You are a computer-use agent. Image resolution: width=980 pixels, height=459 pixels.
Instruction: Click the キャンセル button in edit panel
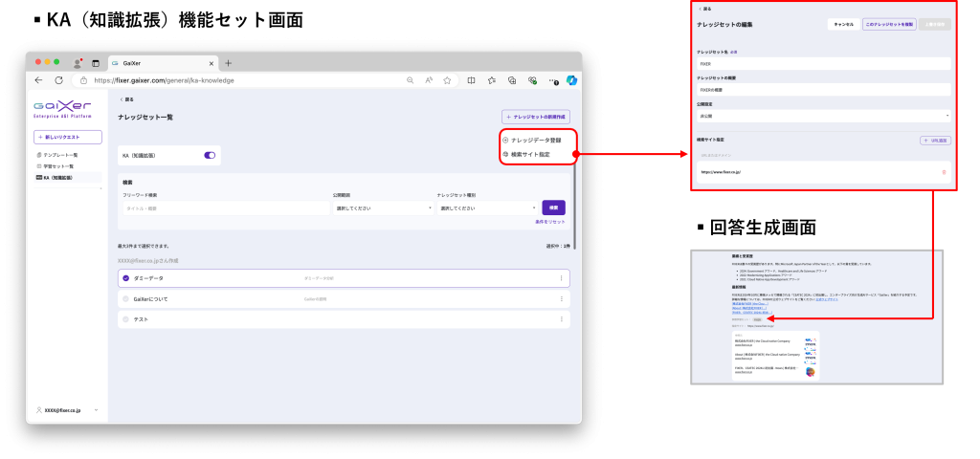[x=843, y=24]
